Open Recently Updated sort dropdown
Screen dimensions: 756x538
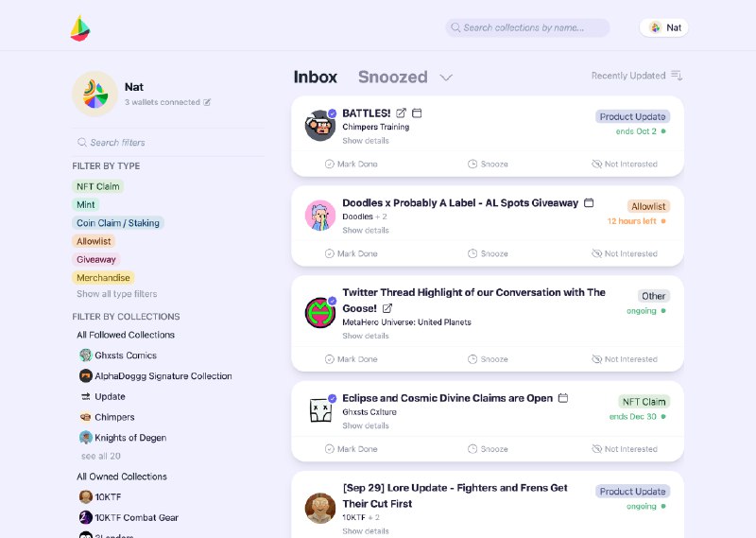click(x=636, y=76)
